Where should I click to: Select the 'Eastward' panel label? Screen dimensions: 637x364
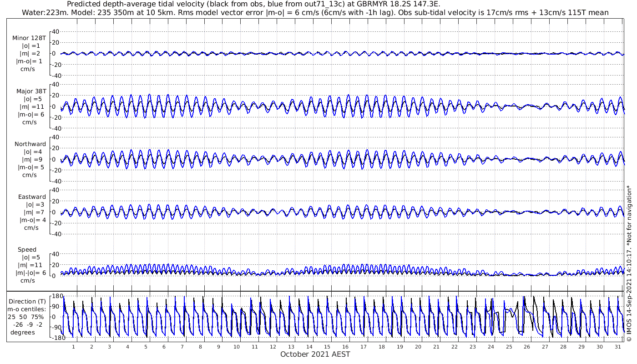pyautogui.click(x=32, y=197)
